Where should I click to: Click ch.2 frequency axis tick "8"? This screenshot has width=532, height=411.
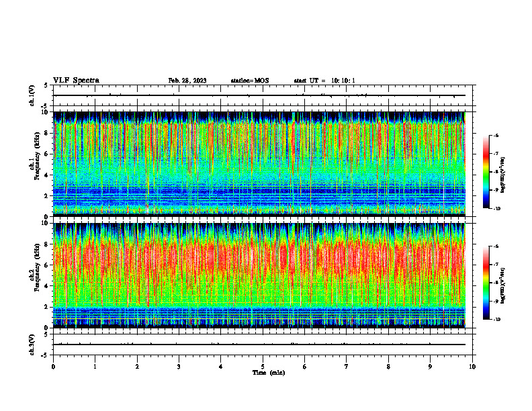(x=46, y=244)
